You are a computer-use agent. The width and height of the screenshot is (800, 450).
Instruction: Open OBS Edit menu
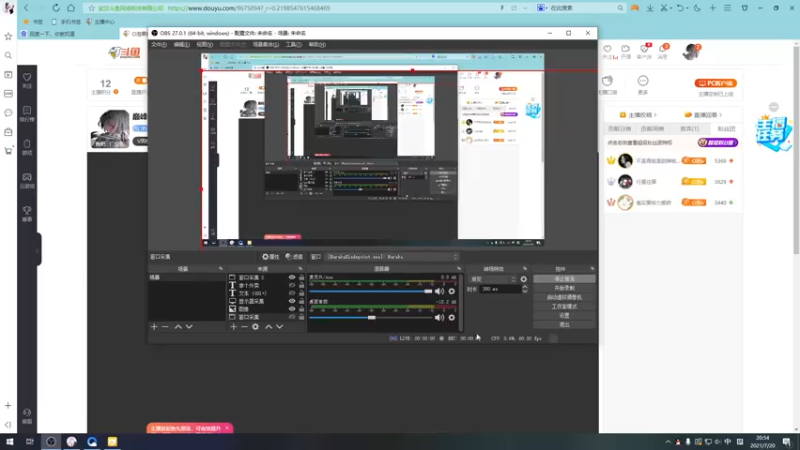point(181,44)
